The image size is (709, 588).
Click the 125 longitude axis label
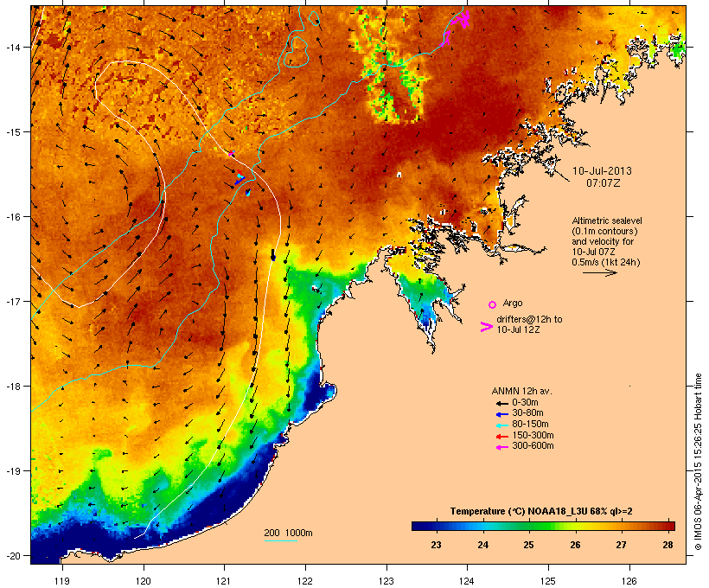click(548, 581)
